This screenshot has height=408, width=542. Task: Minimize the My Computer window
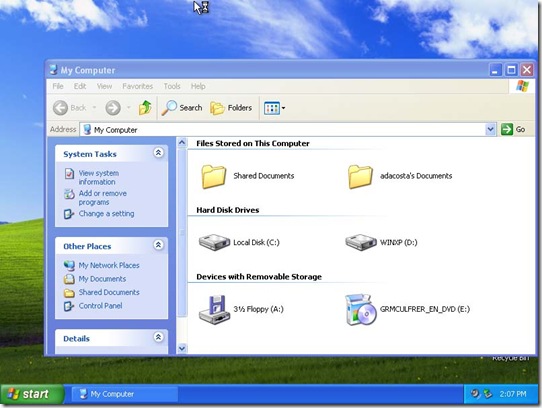coord(496,70)
